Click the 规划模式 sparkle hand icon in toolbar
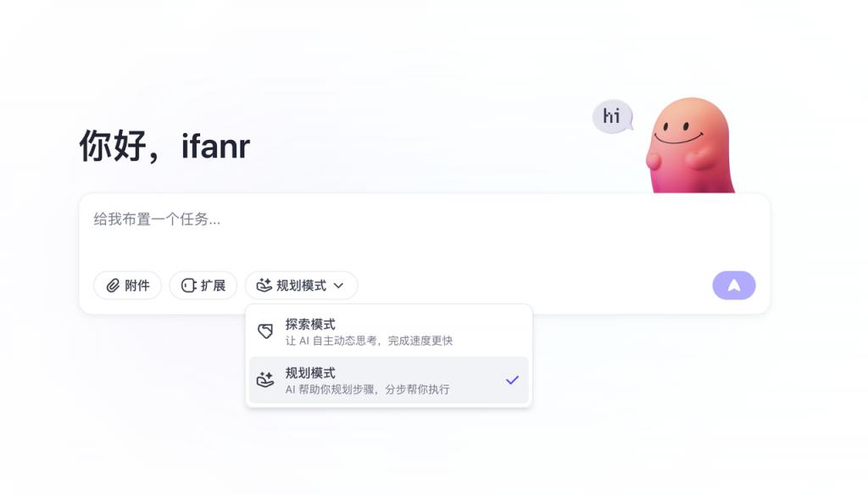The width and height of the screenshot is (868, 495). (x=264, y=286)
